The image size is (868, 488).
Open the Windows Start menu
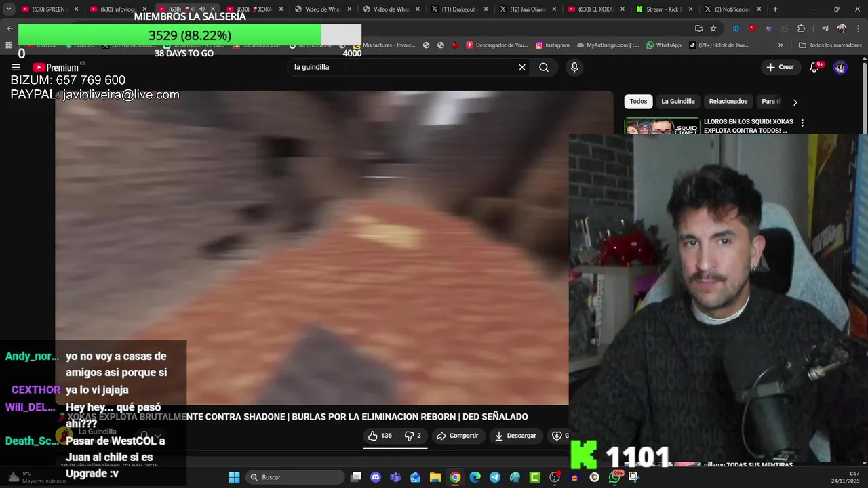234,477
